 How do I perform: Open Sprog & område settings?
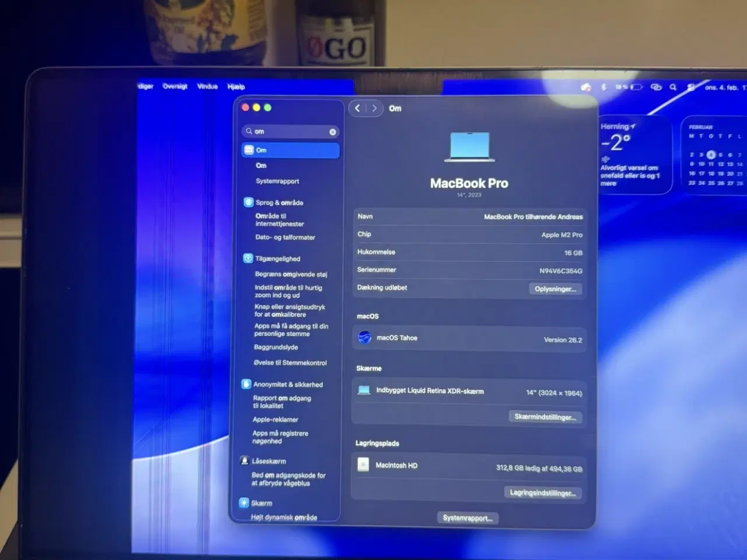click(275, 202)
